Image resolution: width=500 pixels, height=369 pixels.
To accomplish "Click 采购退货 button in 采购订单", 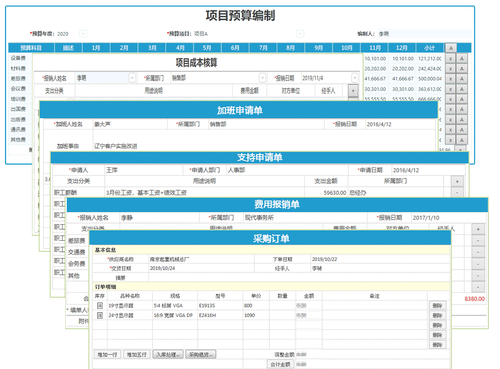I will 201,355.
